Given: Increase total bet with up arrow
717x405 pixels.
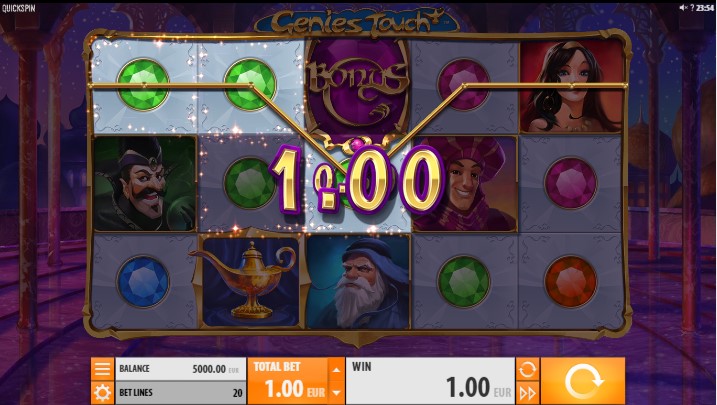Looking at the screenshot, I should coord(337,369).
